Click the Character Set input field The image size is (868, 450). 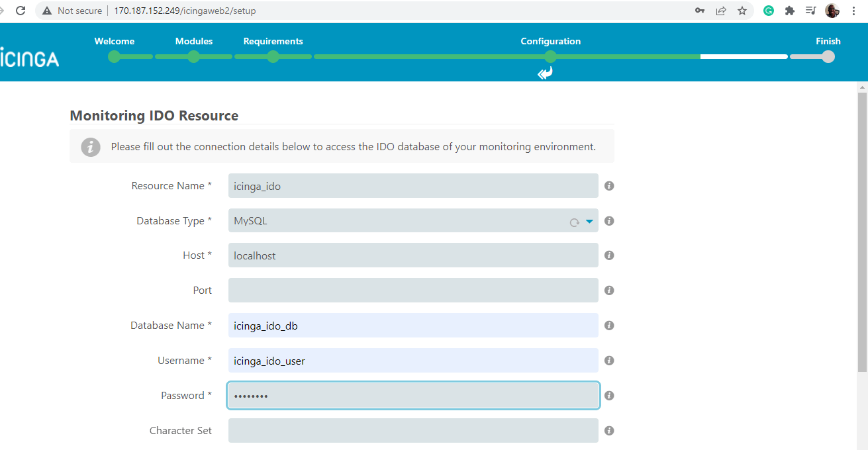point(413,431)
